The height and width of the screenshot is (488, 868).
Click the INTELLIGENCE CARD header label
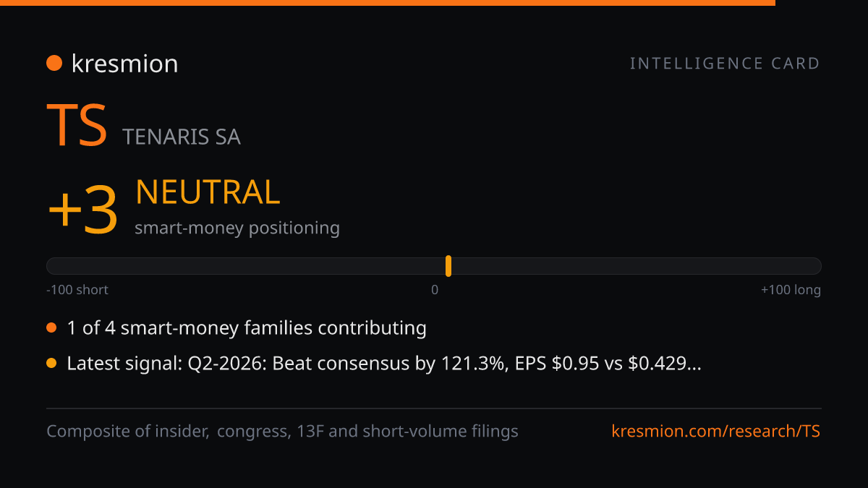725,64
